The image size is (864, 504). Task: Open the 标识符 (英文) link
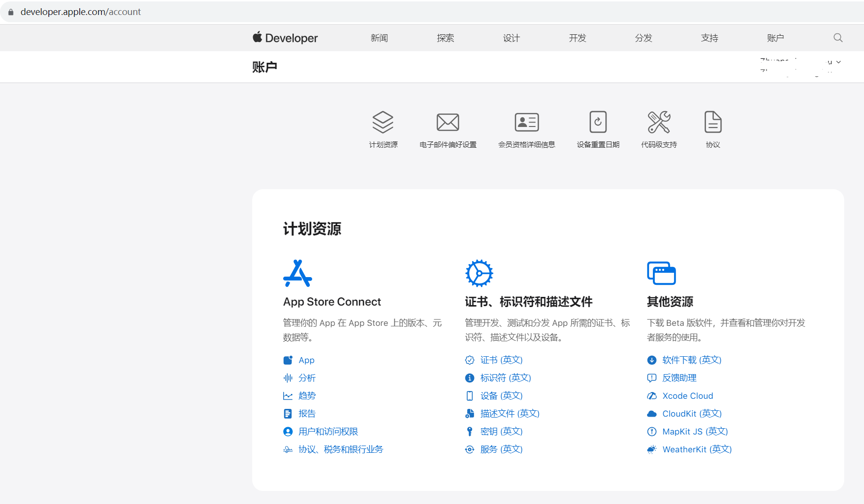[505, 378]
